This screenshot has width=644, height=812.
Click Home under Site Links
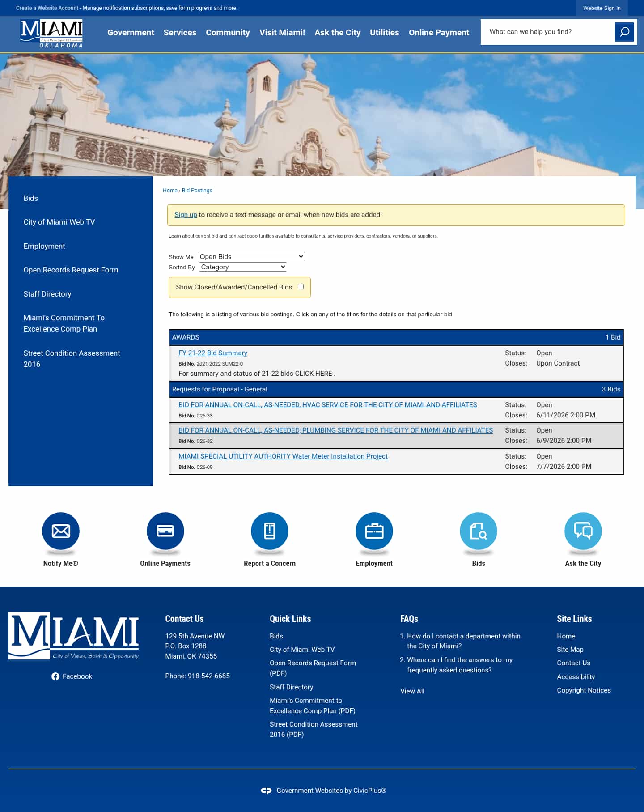(566, 636)
